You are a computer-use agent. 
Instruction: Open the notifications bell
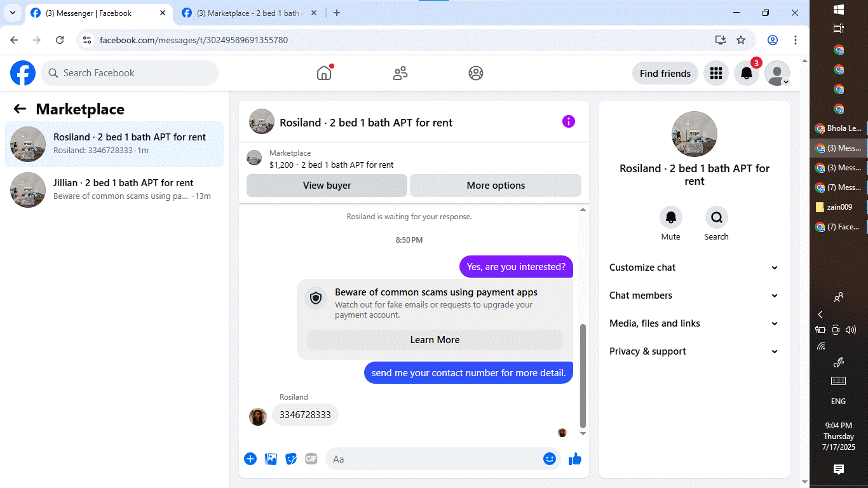coord(747,73)
